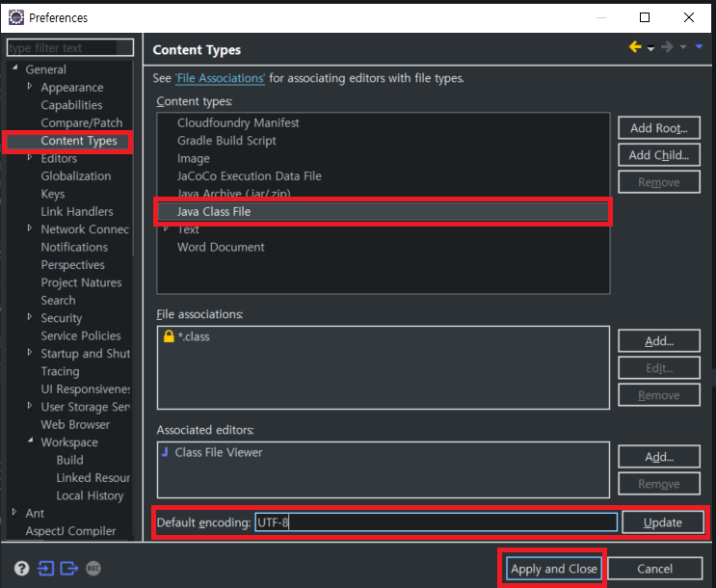Screen dimensions: 716x588
Task: Expand the Editors tree node
Action: [30, 157]
